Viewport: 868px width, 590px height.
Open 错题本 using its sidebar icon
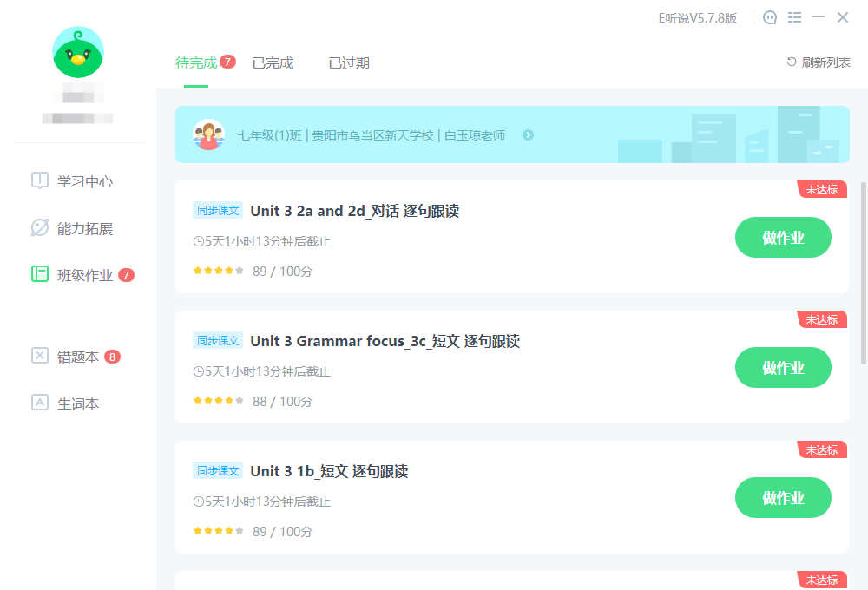pyautogui.click(x=40, y=356)
